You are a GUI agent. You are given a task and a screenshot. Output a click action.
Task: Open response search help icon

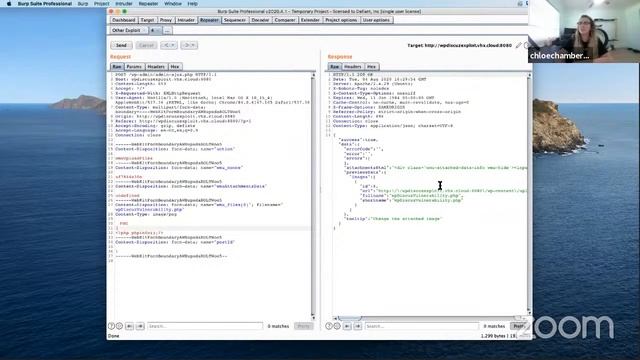coord(329,326)
